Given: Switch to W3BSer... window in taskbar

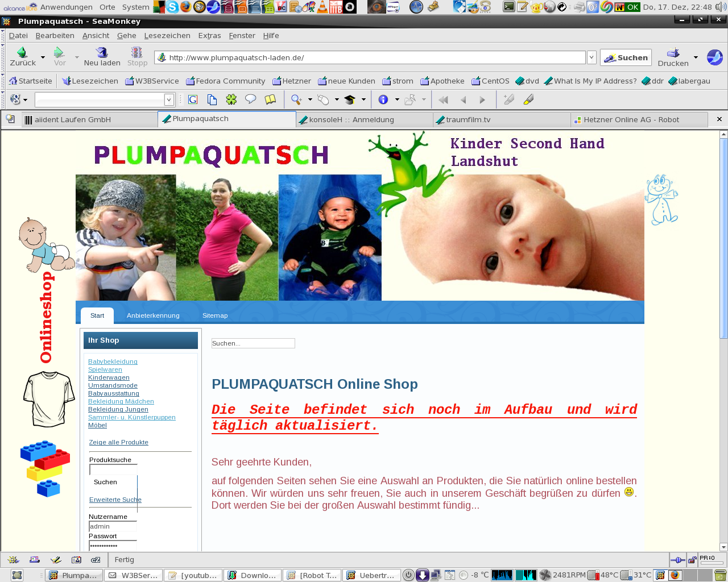Looking at the screenshot, I should [x=134, y=575].
